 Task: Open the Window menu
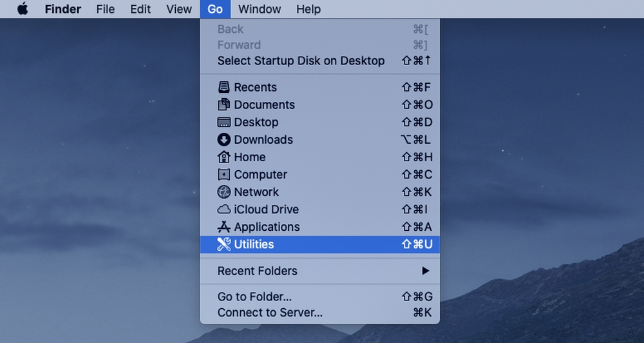pos(260,9)
